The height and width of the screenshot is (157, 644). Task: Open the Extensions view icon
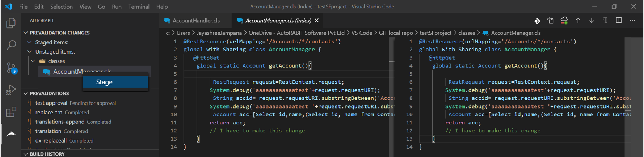(11, 112)
